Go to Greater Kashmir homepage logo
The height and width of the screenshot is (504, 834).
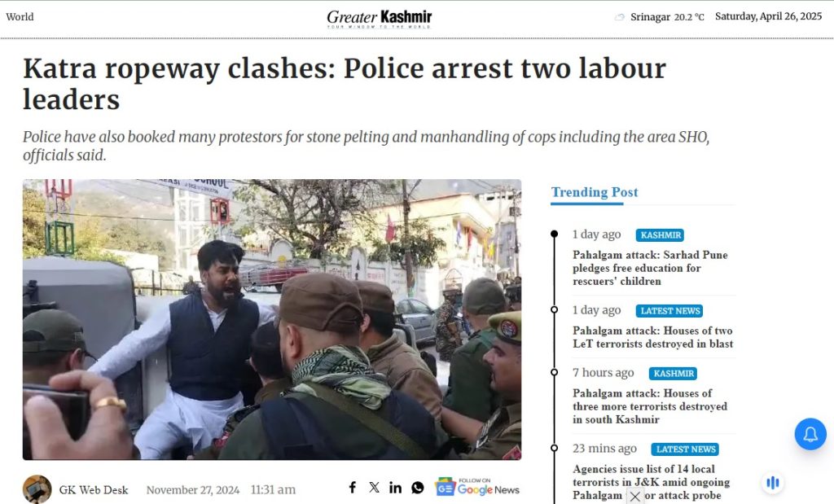[379, 18]
